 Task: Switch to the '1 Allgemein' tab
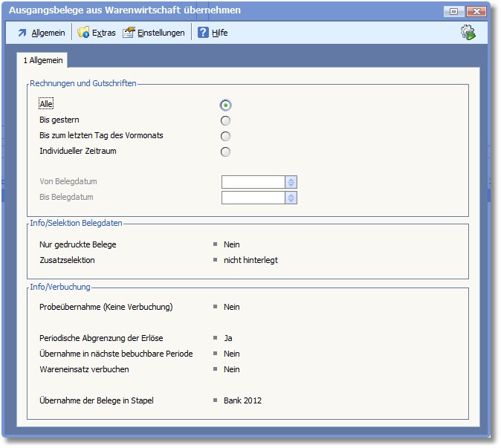[x=43, y=60]
